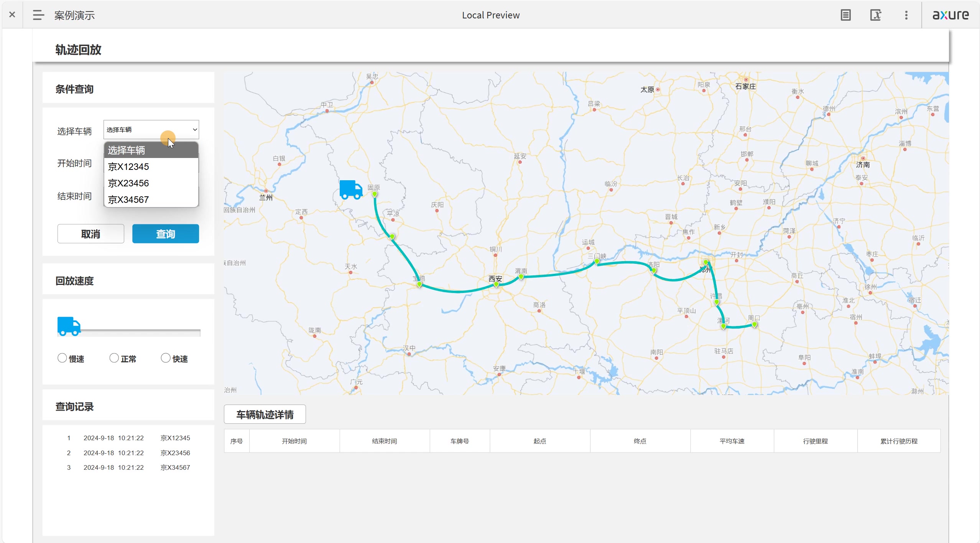Click the truck speed slider handle

[69, 326]
